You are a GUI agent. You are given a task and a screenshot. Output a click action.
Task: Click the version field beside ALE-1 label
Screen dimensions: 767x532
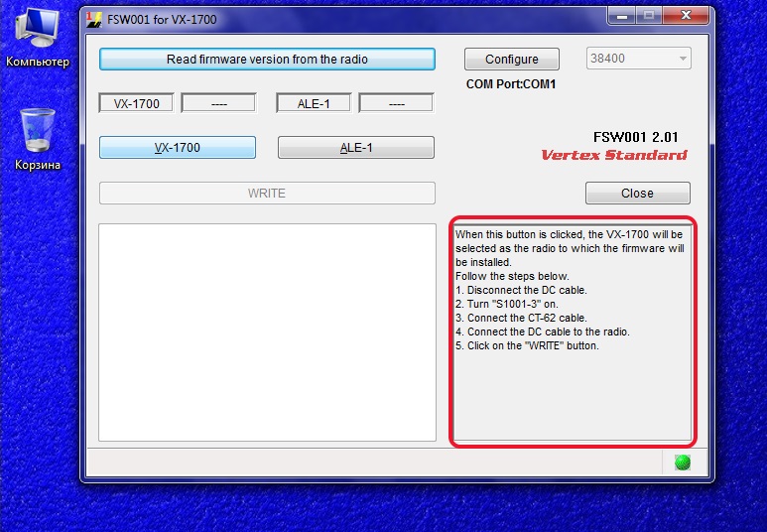(396, 103)
